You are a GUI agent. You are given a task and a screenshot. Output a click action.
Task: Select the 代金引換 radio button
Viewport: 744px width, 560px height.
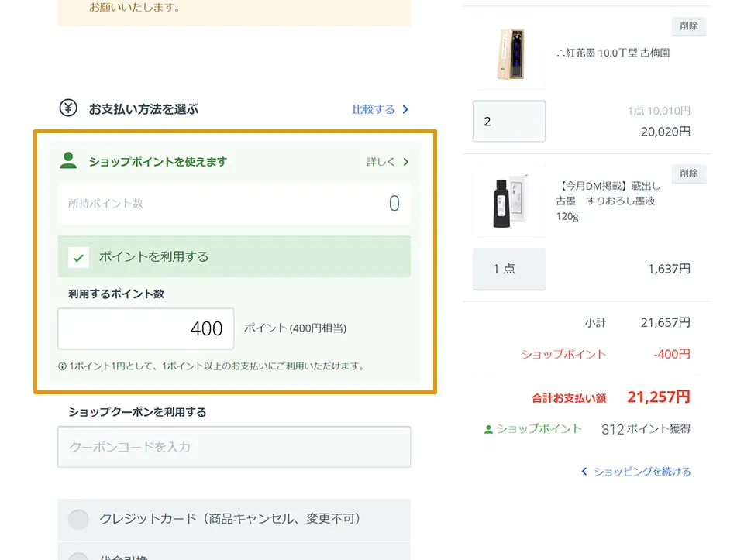[x=79, y=555]
